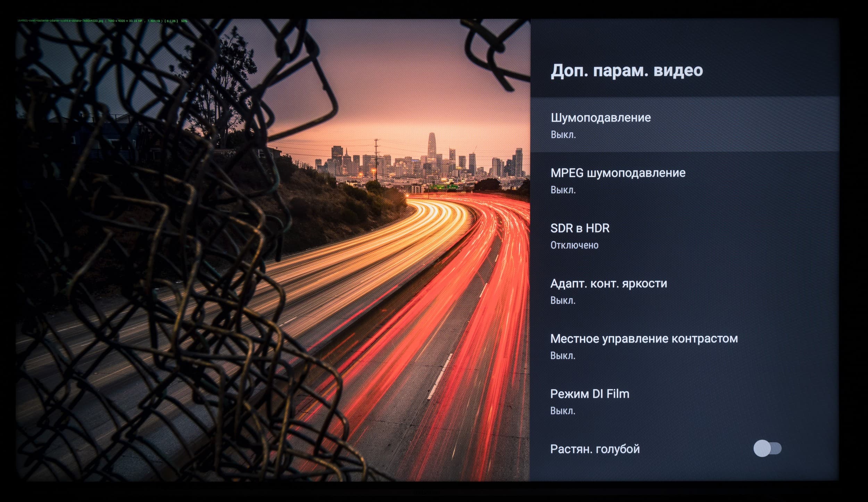Click Выкл. value under Режим DI Film
The width and height of the screenshot is (868, 502).
pos(562,411)
